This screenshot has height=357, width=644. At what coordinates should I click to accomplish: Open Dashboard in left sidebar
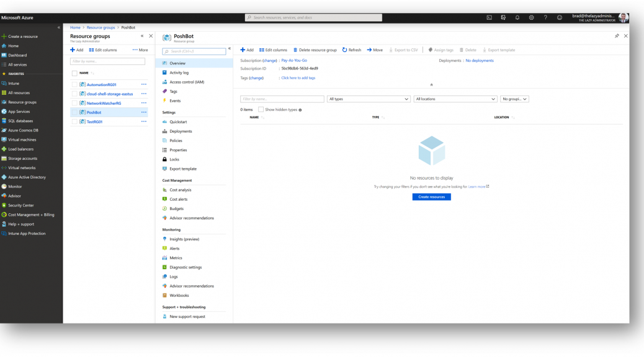click(x=14, y=55)
